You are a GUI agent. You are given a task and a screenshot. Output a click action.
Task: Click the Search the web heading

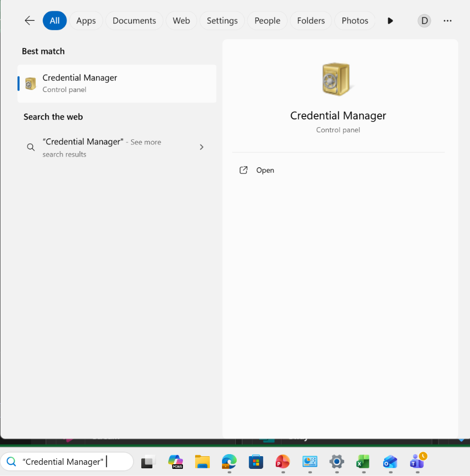(x=53, y=117)
